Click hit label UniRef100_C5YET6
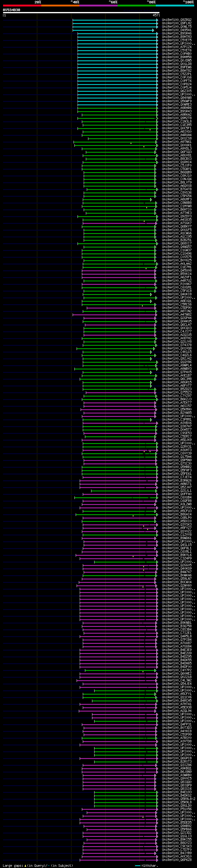The image size is (197, 868). click(177, 50)
